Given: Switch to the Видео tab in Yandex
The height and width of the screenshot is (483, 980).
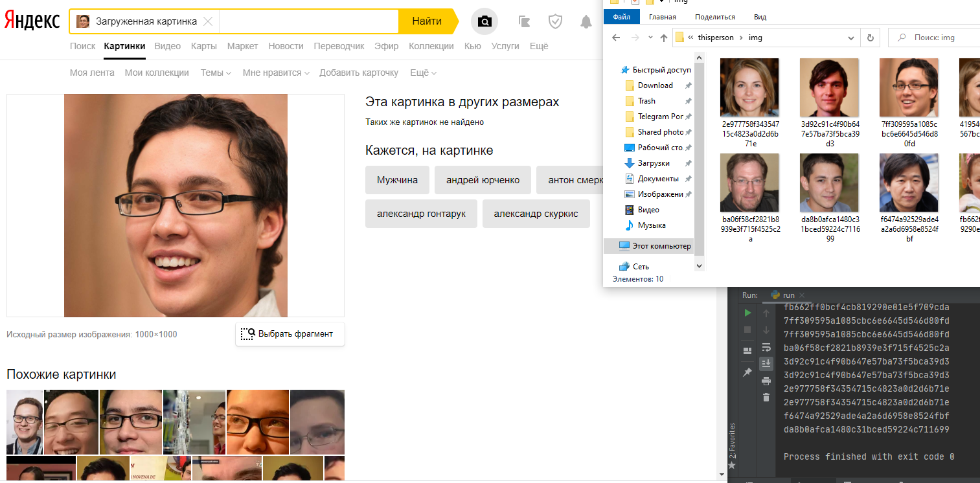Looking at the screenshot, I should coord(168,46).
